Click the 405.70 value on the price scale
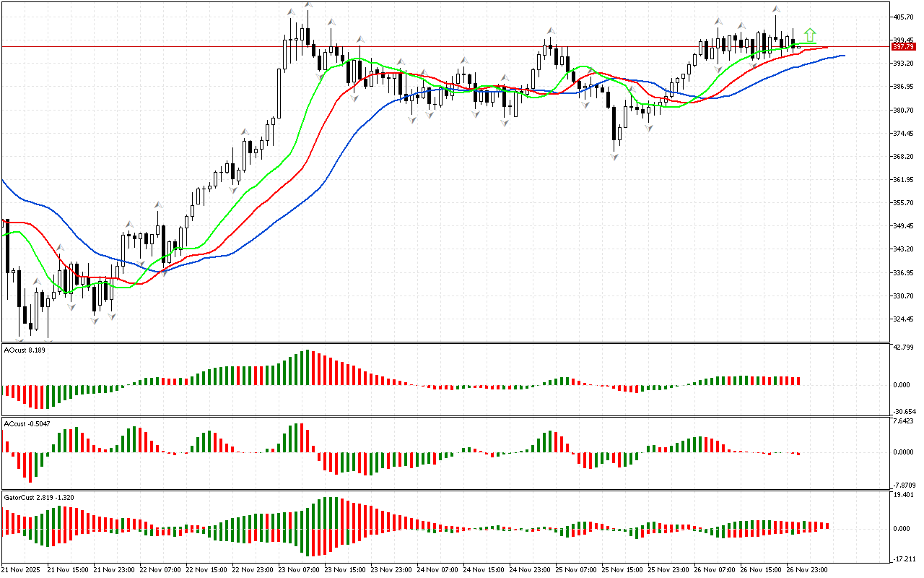This screenshot has height=578, width=924. coord(905,17)
